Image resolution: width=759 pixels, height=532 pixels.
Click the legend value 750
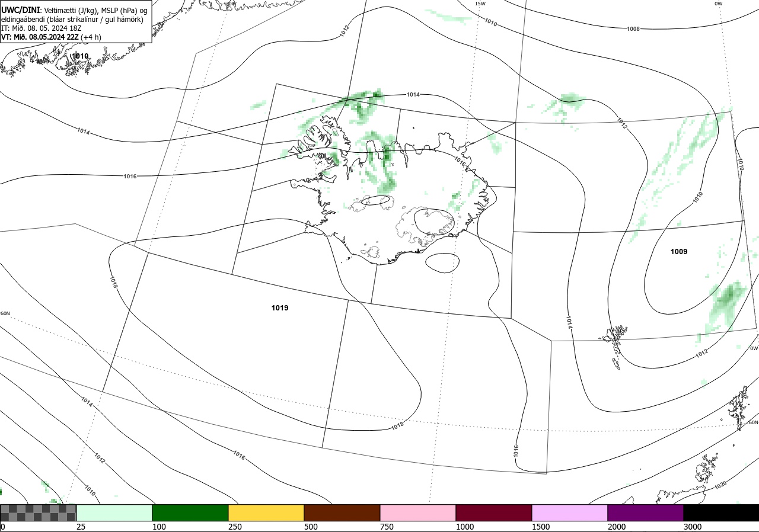pyautogui.click(x=387, y=527)
